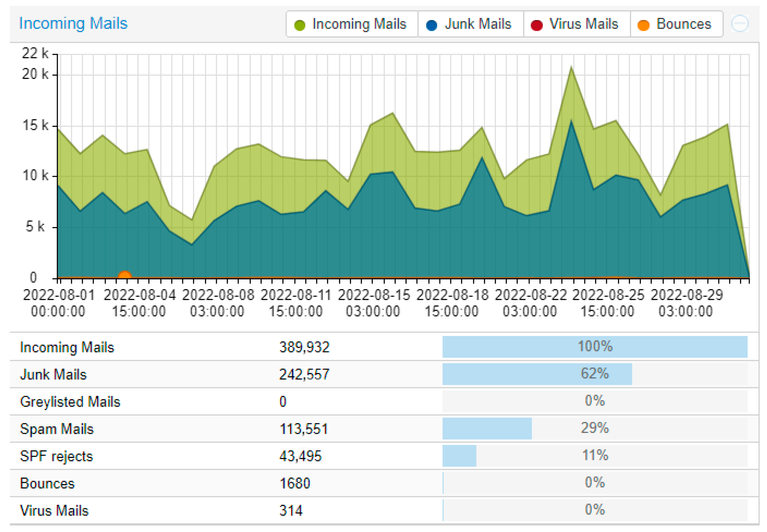767x532 pixels.
Task: Click the orange Bounces marker on chart
Action: point(125,275)
